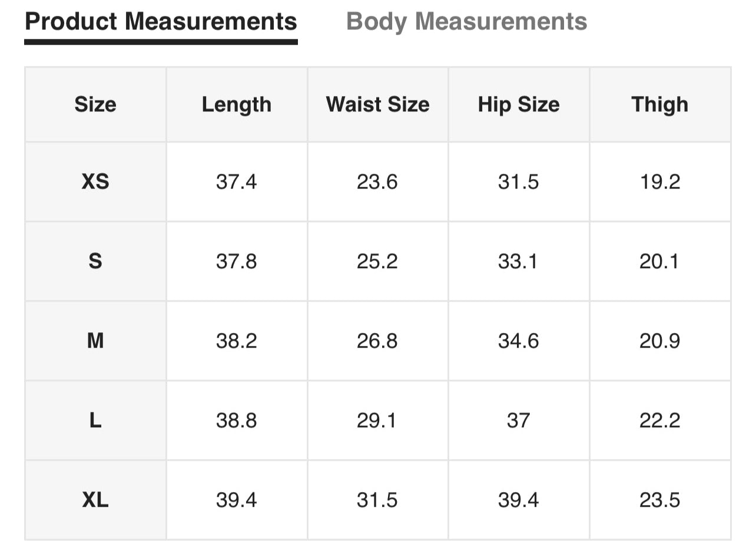Click the S waist size value 25.2
Screen dimensions: 756x541
click(377, 261)
